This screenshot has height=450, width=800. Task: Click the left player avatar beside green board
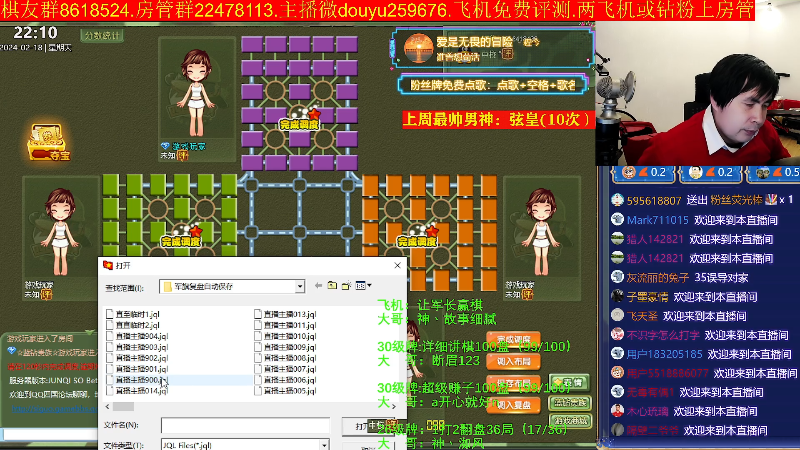tap(60, 232)
